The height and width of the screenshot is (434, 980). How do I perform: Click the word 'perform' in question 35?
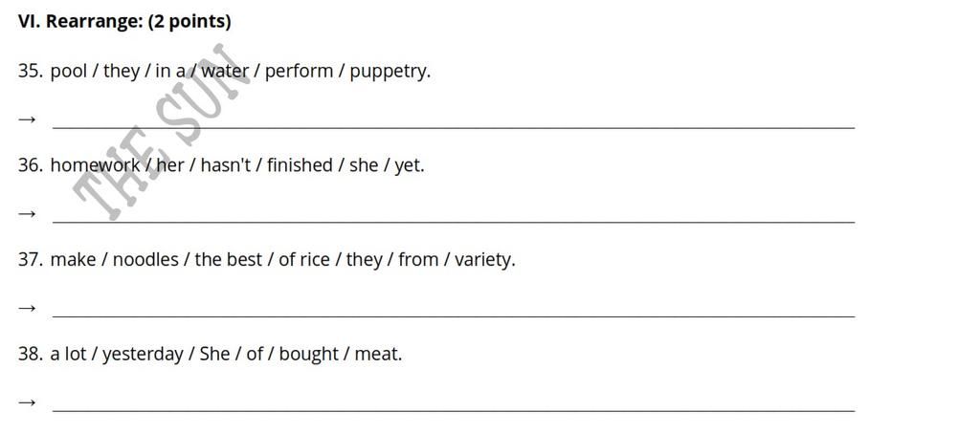click(x=299, y=72)
